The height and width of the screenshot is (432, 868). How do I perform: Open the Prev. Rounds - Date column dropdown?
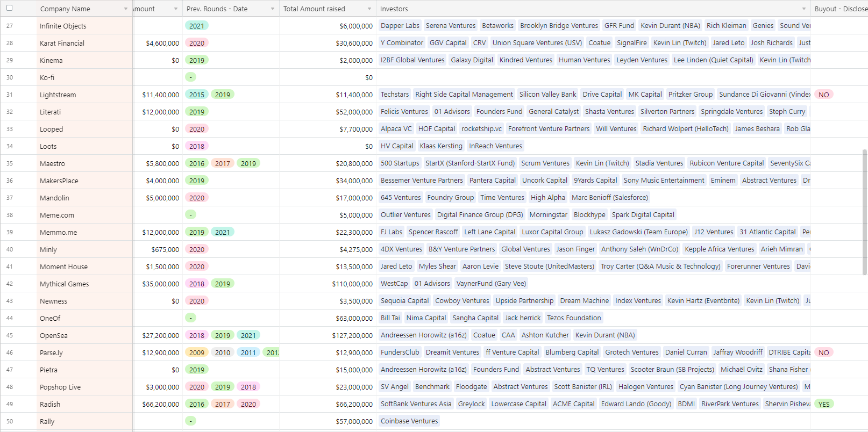point(273,9)
